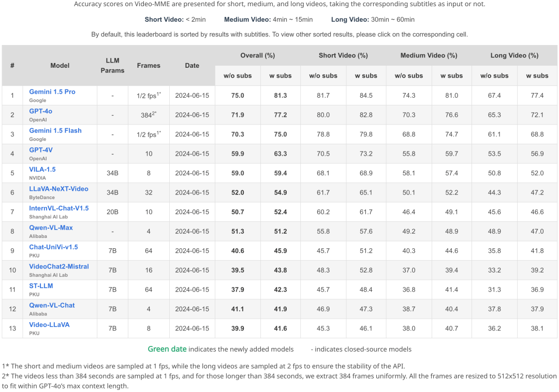The image size is (559, 392).
Task: Open the VideoChat2-Mistral model link
Action: click(x=59, y=266)
